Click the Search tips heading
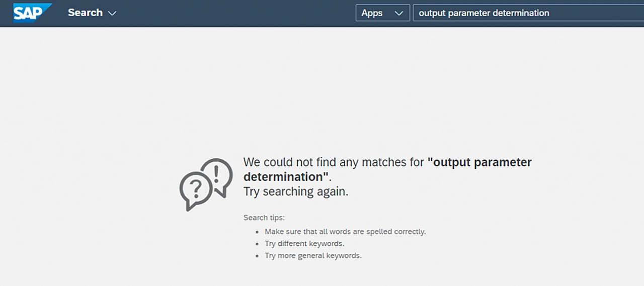The width and height of the screenshot is (644, 286). pos(264,218)
